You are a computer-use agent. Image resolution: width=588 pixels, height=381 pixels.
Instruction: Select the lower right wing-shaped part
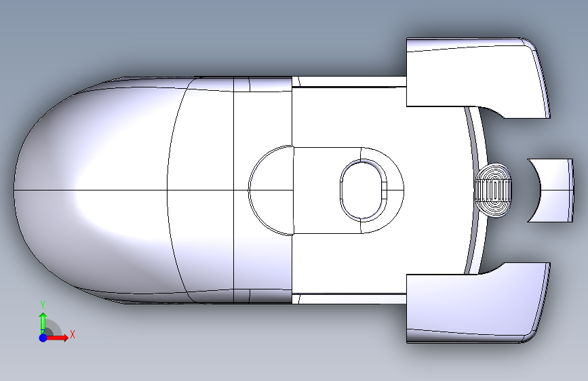476,304
